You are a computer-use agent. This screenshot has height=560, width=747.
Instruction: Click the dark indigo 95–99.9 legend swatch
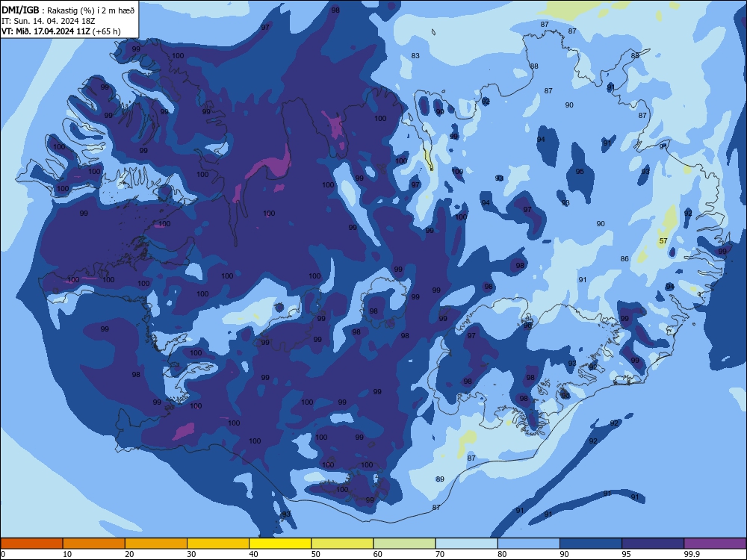point(653,544)
